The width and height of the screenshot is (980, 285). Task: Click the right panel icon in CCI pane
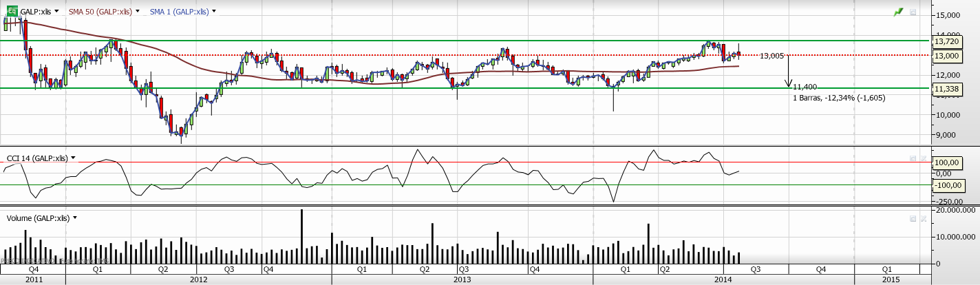924,158
